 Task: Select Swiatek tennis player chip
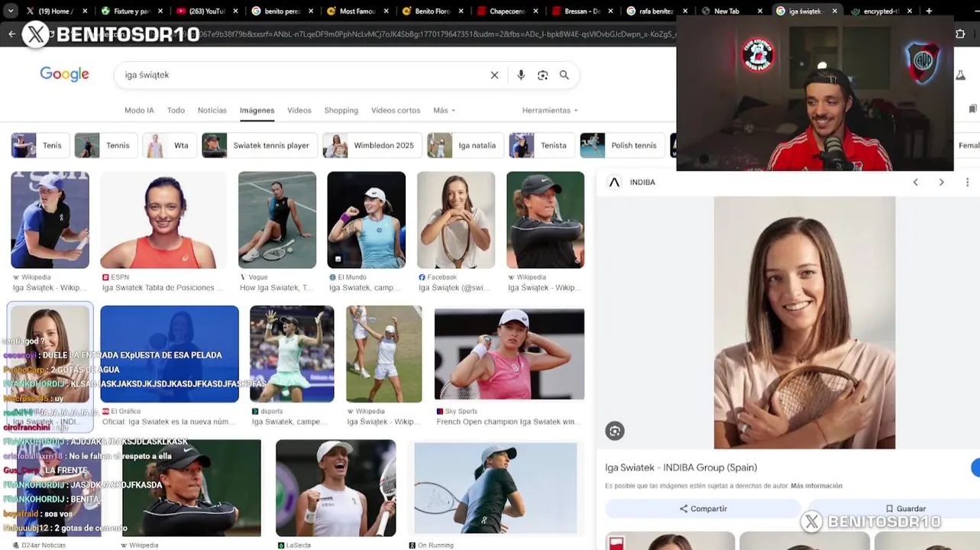259,145
